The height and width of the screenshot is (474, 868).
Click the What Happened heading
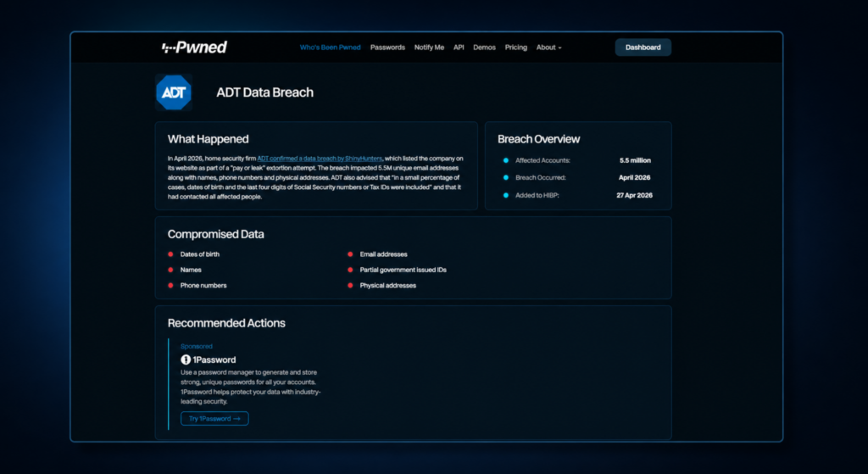point(209,139)
